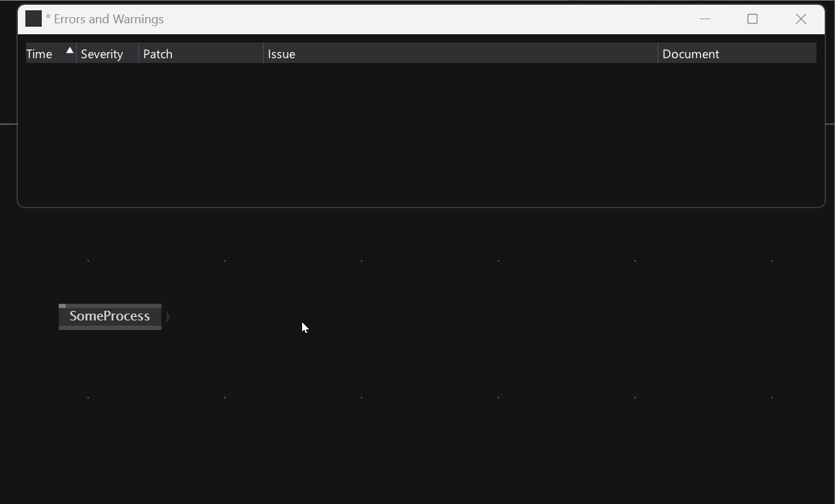Select the SomeProcess node
Screen dimensions: 835x504
tap(110, 316)
